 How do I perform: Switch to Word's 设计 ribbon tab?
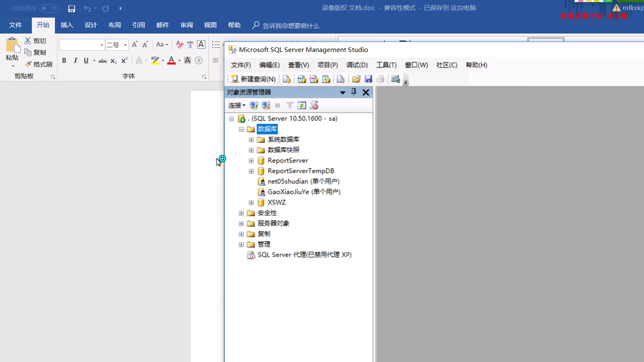point(91,25)
